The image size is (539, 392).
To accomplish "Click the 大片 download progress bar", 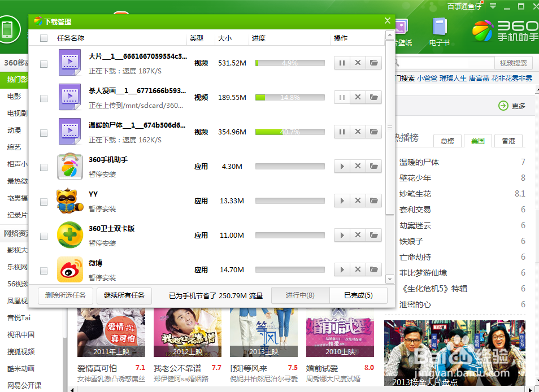I will pos(290,63).
